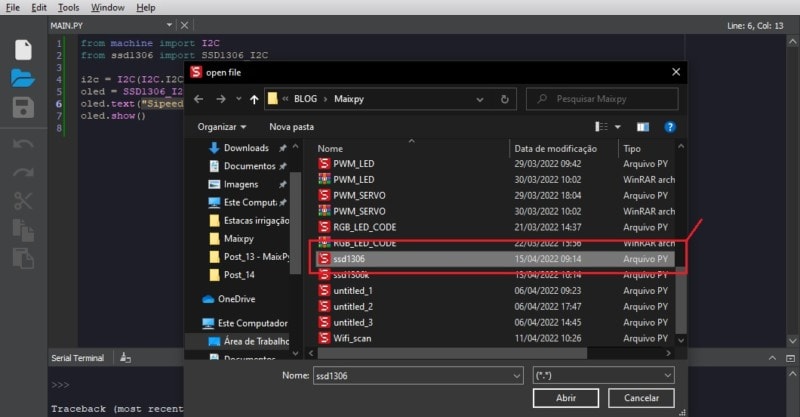Screen dimensions: 800x417
Task: Open the MAIN.PY tab dropdown arrow
Action: [169, 25]
